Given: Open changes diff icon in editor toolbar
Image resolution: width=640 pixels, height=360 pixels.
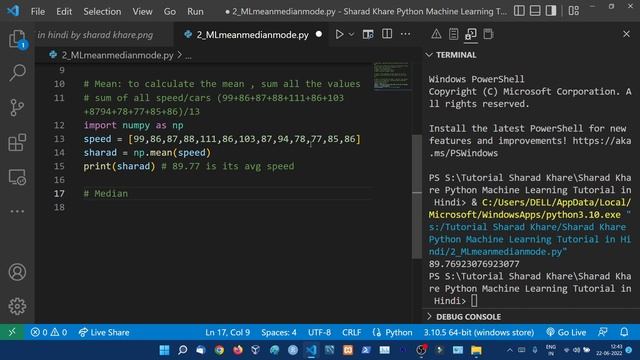Looking at the screenshot, I should [x=368, y=34].
